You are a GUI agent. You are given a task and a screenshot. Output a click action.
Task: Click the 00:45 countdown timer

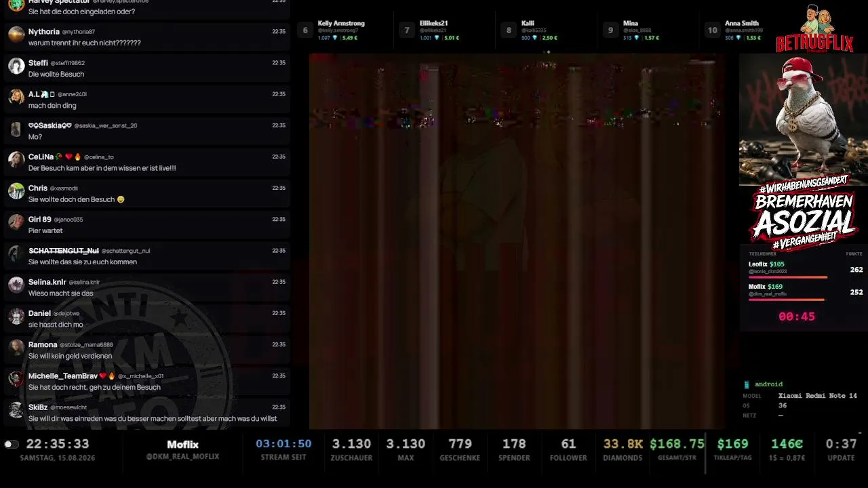click(x=797, y=317)
